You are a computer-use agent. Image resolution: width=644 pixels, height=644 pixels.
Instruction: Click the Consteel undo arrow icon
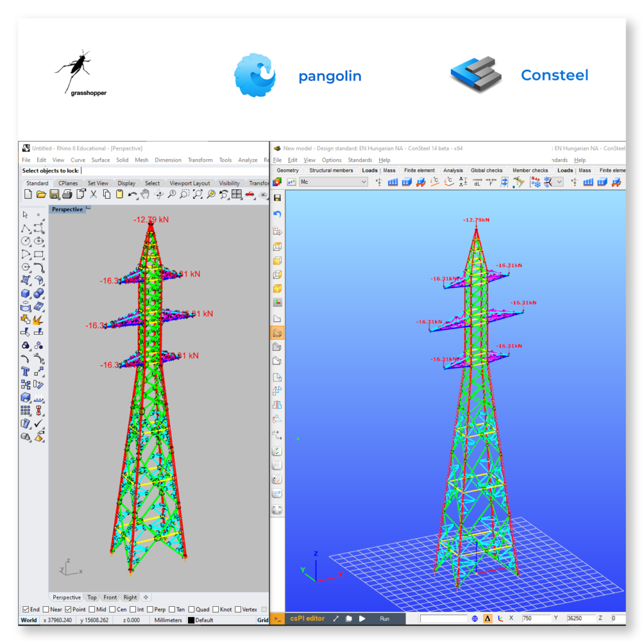[277, 214]
